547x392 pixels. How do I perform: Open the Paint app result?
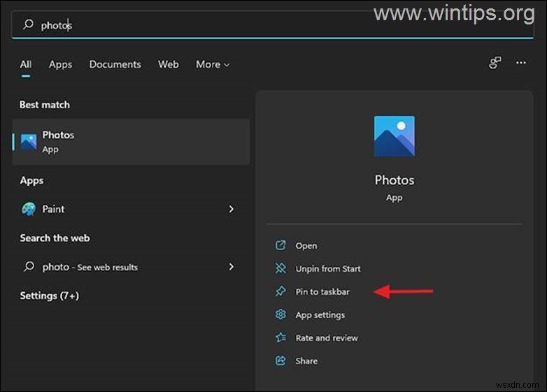(x=132, y=209)
